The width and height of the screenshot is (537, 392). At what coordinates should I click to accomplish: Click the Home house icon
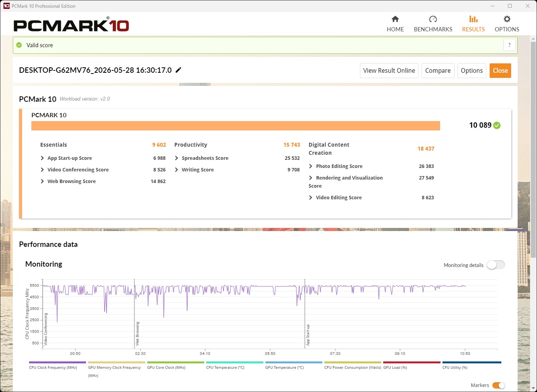point(395,19)
